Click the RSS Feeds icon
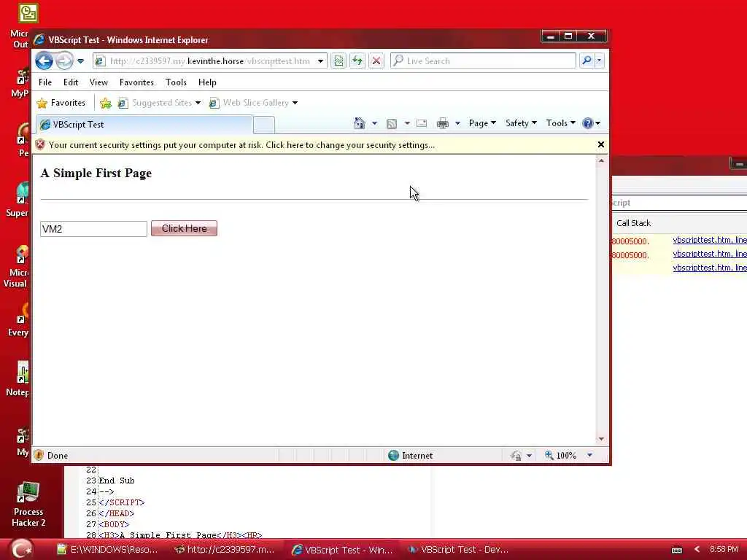The height and width of the screenshot is (560, 747). [392, 124]
